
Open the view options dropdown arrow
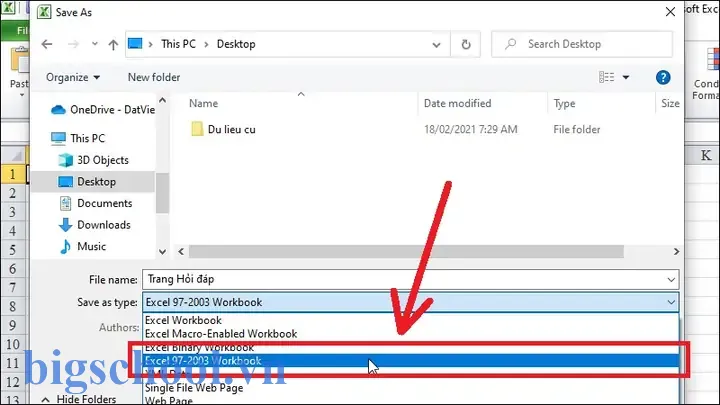[626, 77]
